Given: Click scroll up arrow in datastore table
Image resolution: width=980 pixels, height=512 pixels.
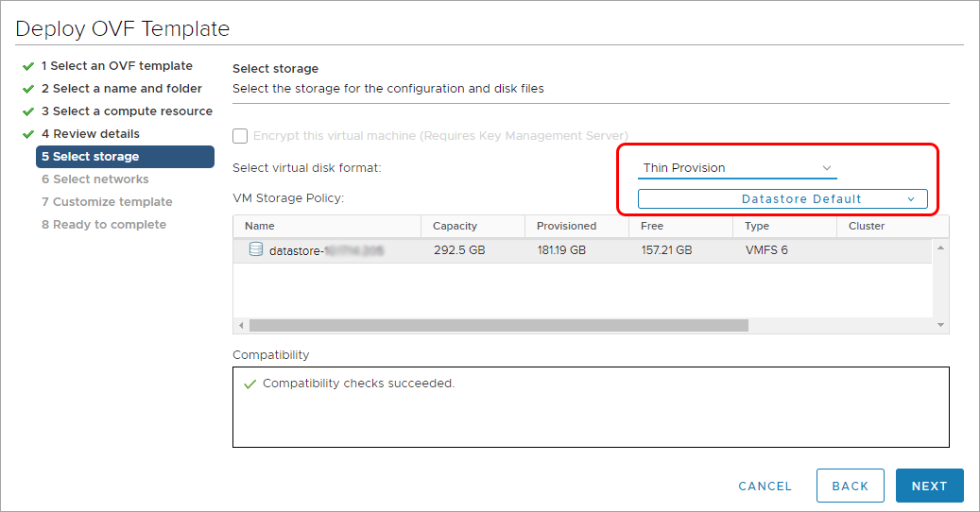Looking at the screenshot, I should click(x=940, y=247).
